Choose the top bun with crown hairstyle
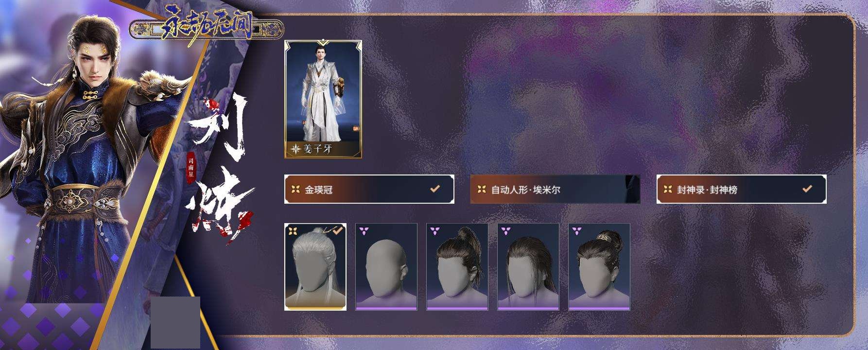The height and width of the screenshot is (350, 868). [x=599, y=267]
